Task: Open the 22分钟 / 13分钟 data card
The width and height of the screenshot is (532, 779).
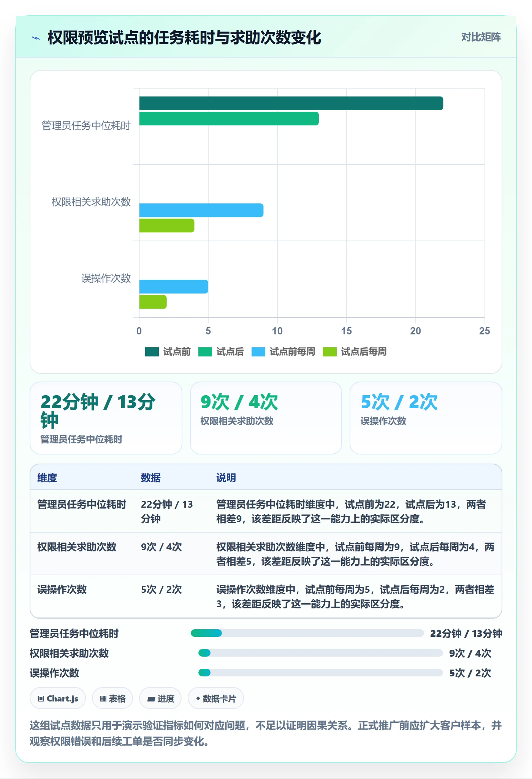Action: click(x=106, y=418)
